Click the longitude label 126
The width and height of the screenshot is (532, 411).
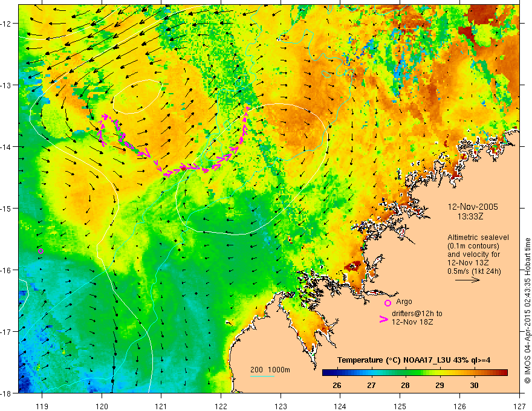click(x=459, y=406)
